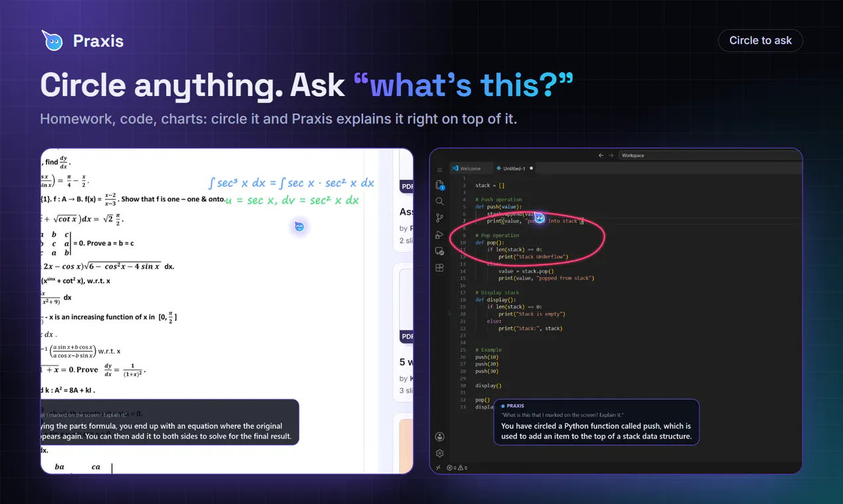Click the Praxis cursor mascot over math worksheet
The width and height of the screenshot is (843, 504).
299,227
